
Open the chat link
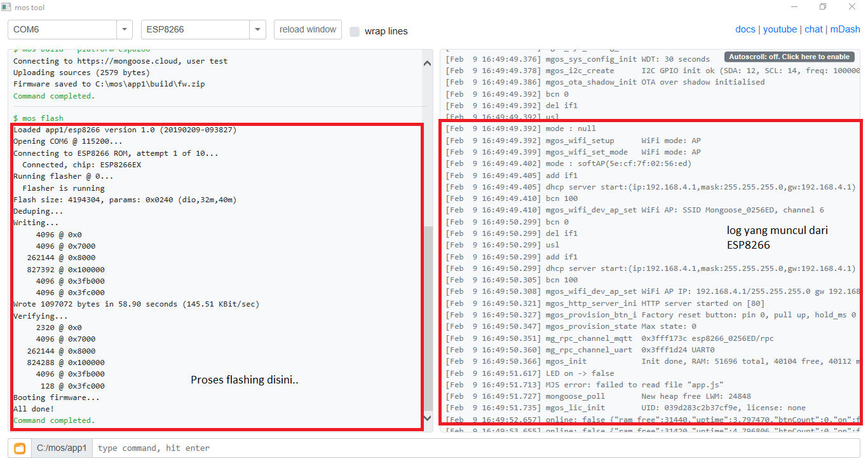(813, 29)
